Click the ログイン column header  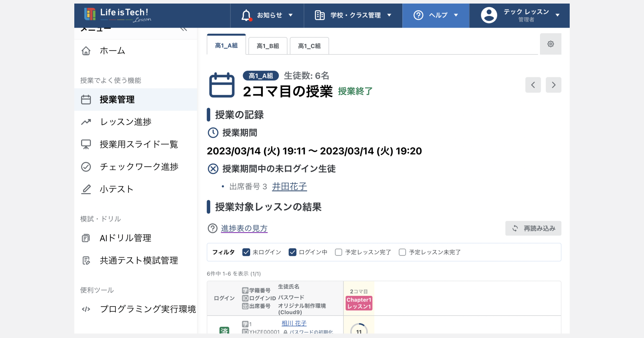click(x=224, y=298)
